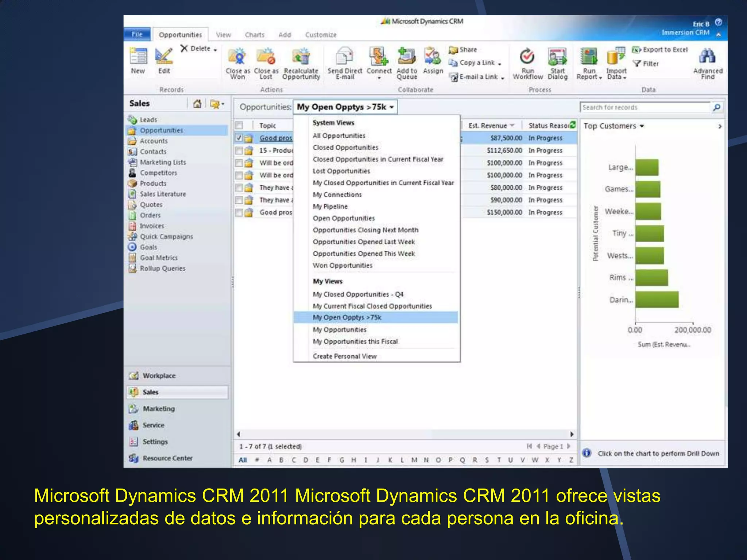Check the $80,000.00 row checkbox
The image size is (747, 560).
coord(239,188)
